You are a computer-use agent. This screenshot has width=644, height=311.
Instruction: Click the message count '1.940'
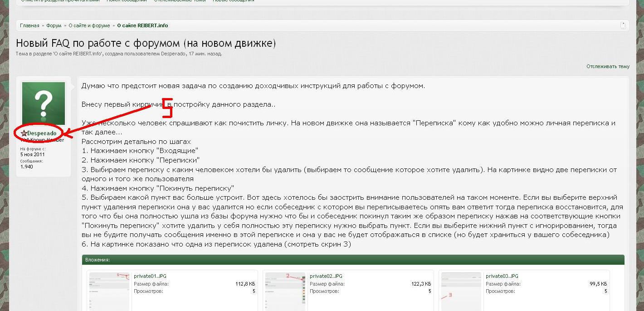point(26,167)
